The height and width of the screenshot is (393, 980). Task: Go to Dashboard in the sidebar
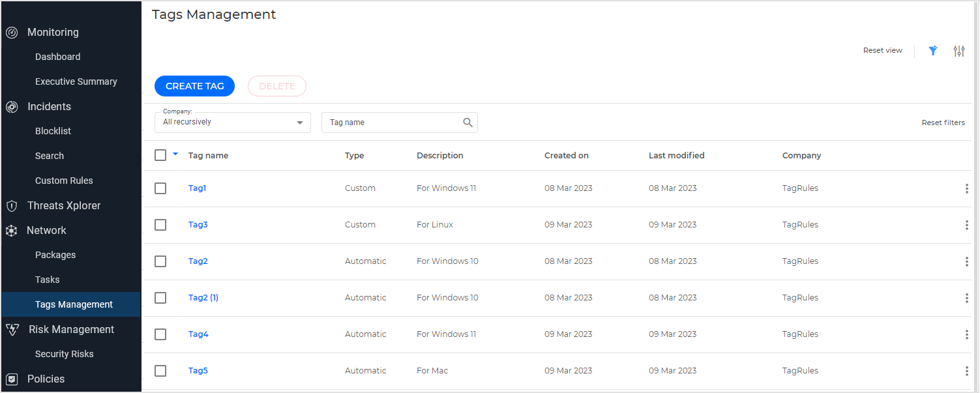pos(57,57)
